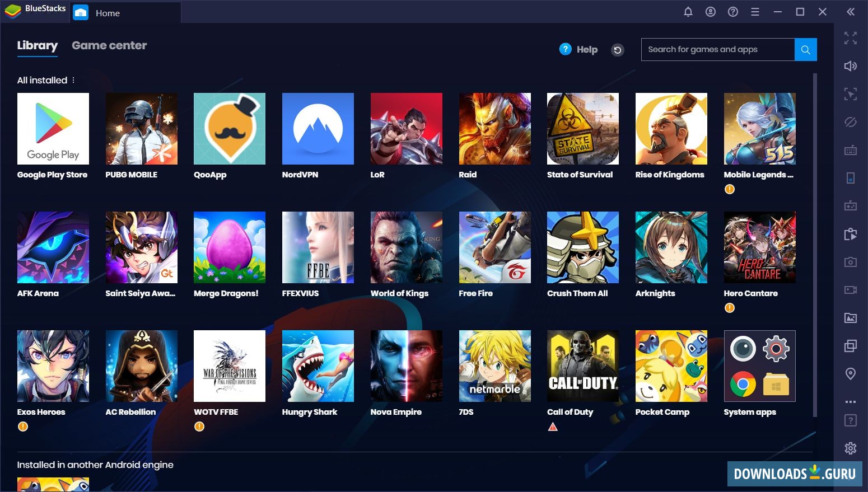Image resolution: width=868 pixels, height=492 pixels.
Task: Open Hero Cantare game icon
Action: pos(760,247)
